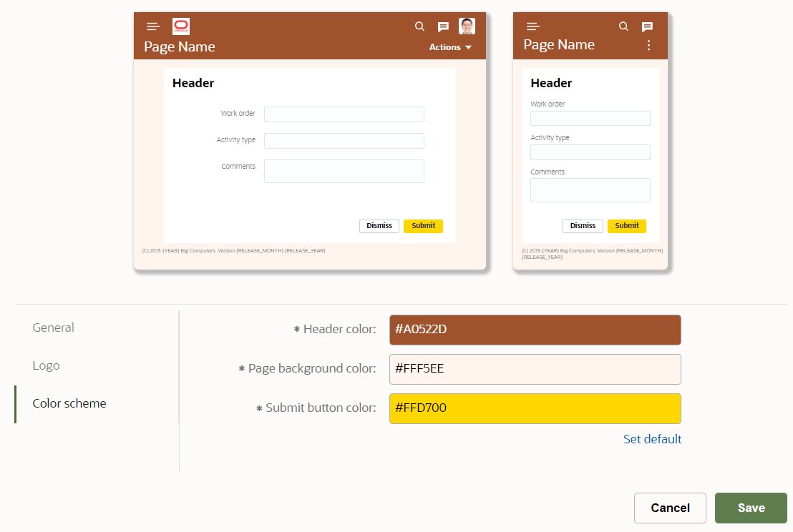The height and width of the screenshot is (532, 793).
Task: Open chat message icon in mobile preview
Action: [x=647, y=26]
